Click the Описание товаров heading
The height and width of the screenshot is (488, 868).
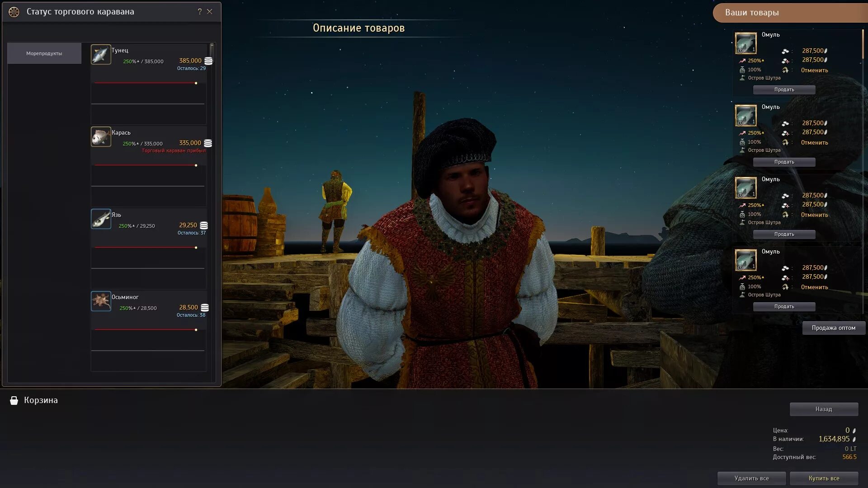tap(359, 28)
